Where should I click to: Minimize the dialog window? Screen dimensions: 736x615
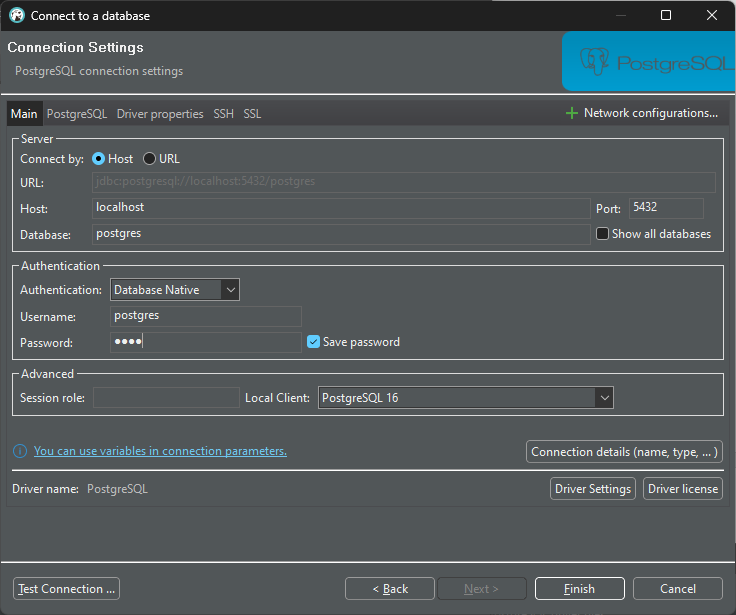pos(621,15)
